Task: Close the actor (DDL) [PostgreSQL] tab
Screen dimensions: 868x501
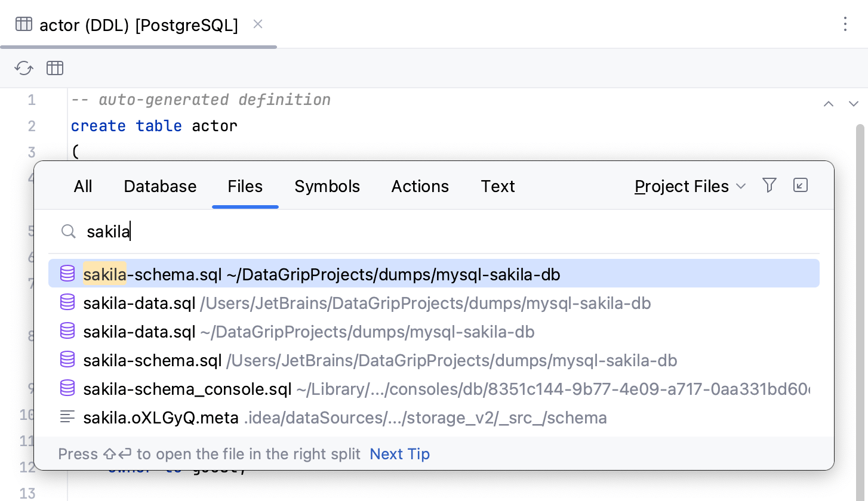Action: point(257,24)
